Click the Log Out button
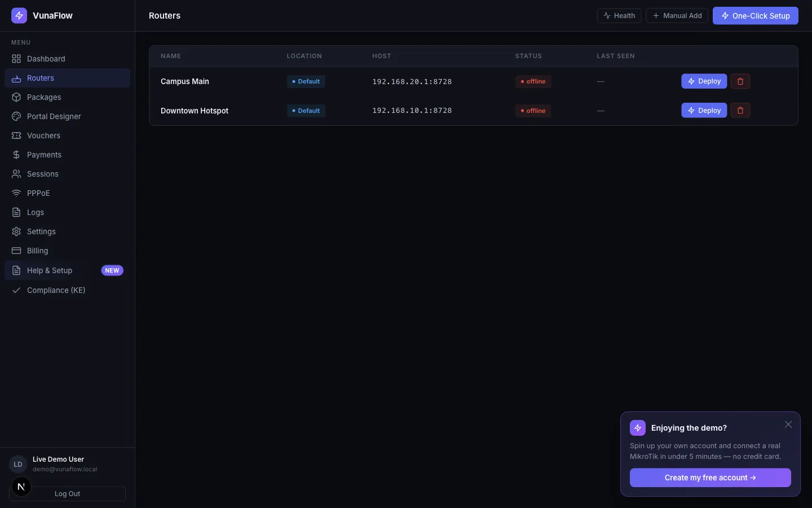 (x=67, y=494)
